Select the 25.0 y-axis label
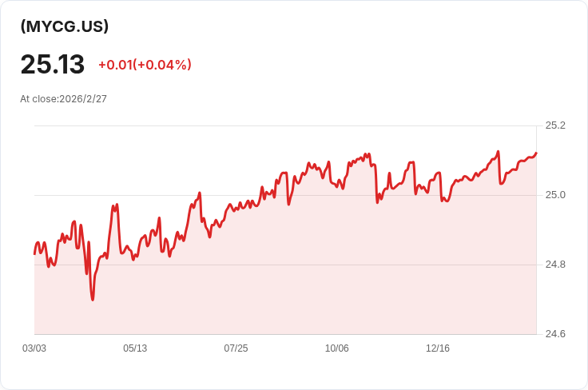588x390 pixels. point(555,195)
